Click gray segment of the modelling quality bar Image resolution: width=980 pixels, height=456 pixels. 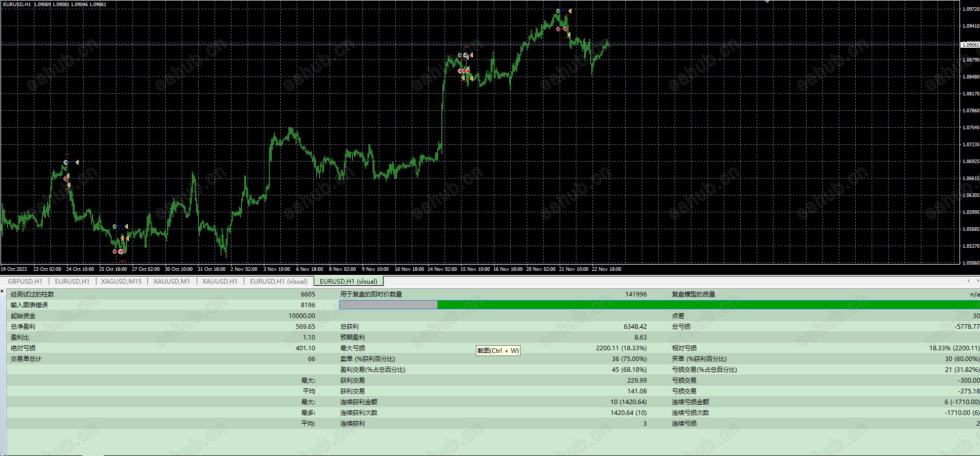[x=389, y=305]
